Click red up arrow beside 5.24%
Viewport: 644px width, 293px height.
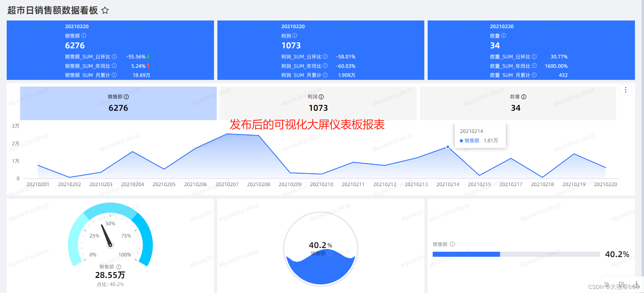(148, 66)
